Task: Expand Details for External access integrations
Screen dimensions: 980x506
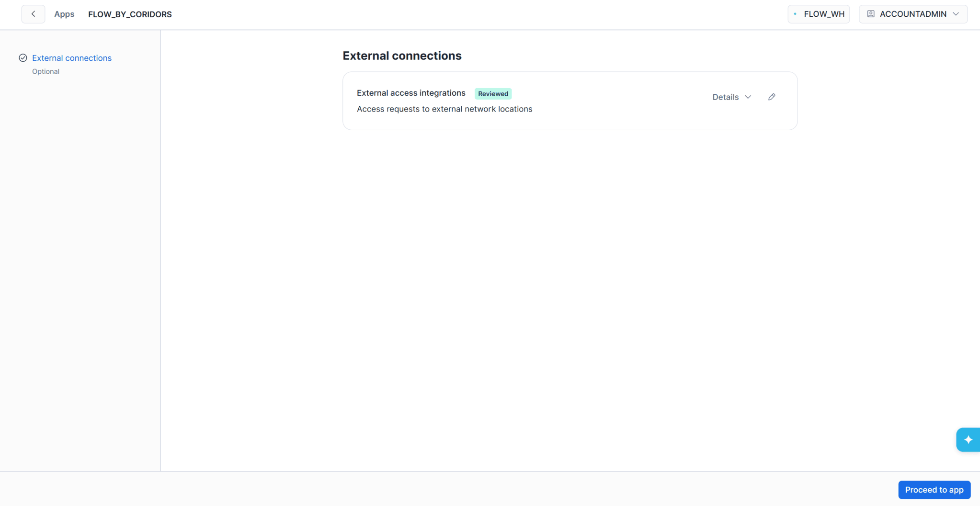Action: click(x=731, y=97)
